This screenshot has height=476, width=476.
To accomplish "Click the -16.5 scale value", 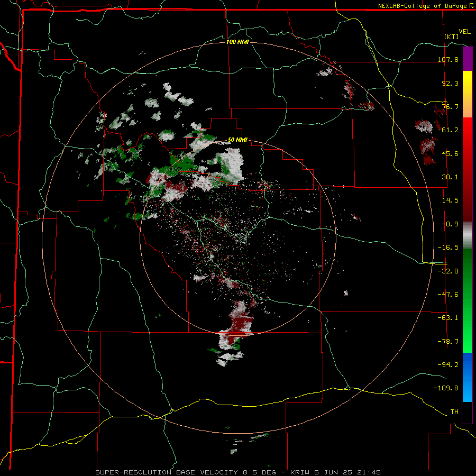I will click(x=448, y=248).
